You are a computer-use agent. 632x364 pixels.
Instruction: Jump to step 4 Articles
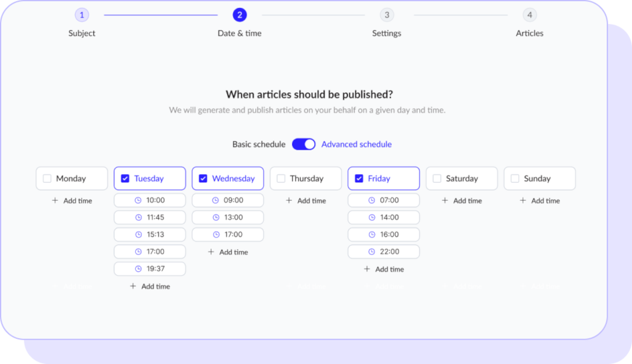[529, 15]
